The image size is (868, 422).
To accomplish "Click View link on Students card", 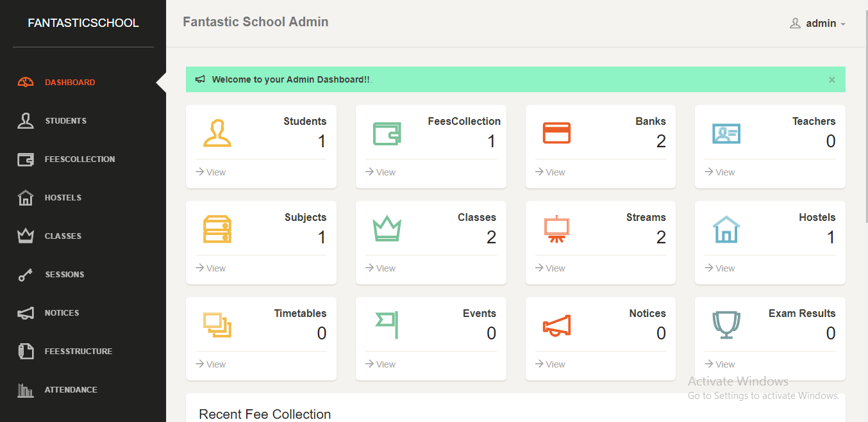I will coord(211,172).
